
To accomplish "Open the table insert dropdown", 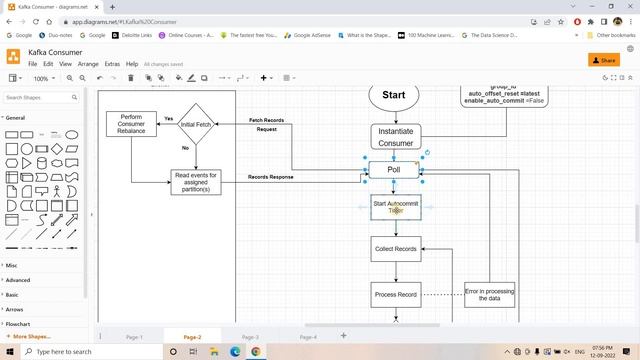I will pyautogui.click(x=289, y=78).
